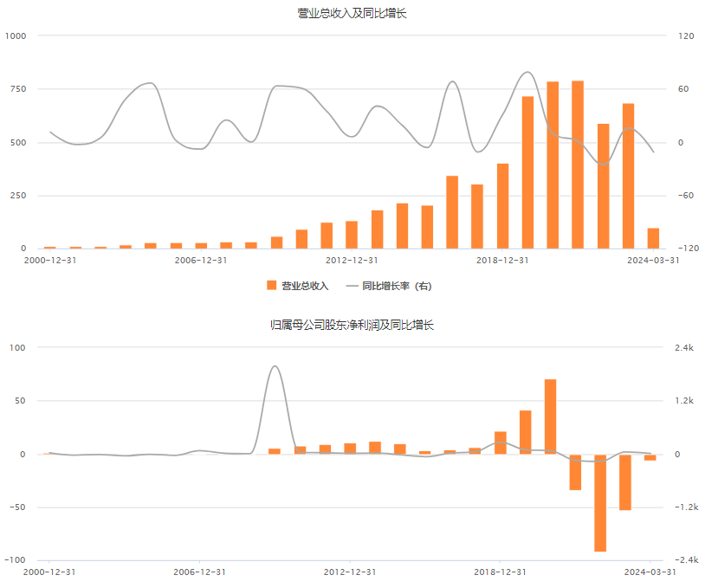Click the 2024-03-31 label on bottom chart axis
Viewport: 705px width, 588px height.
click(x=650, y=572)
